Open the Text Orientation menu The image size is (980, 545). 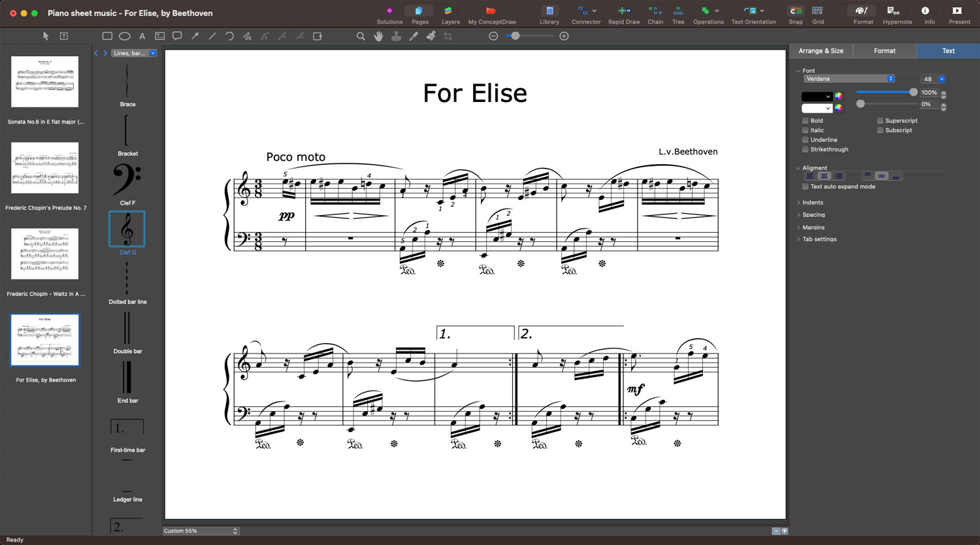(753, 15)
